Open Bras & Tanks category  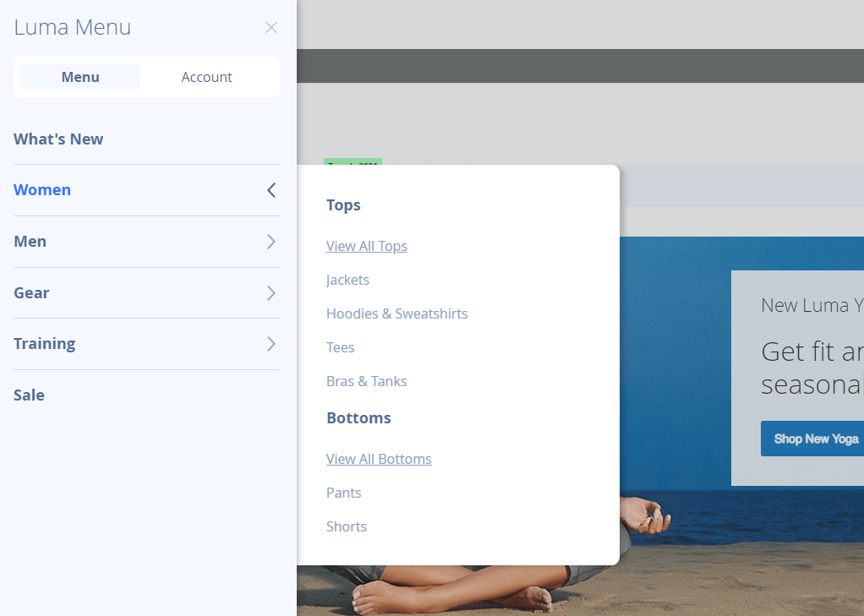(366, 381)
